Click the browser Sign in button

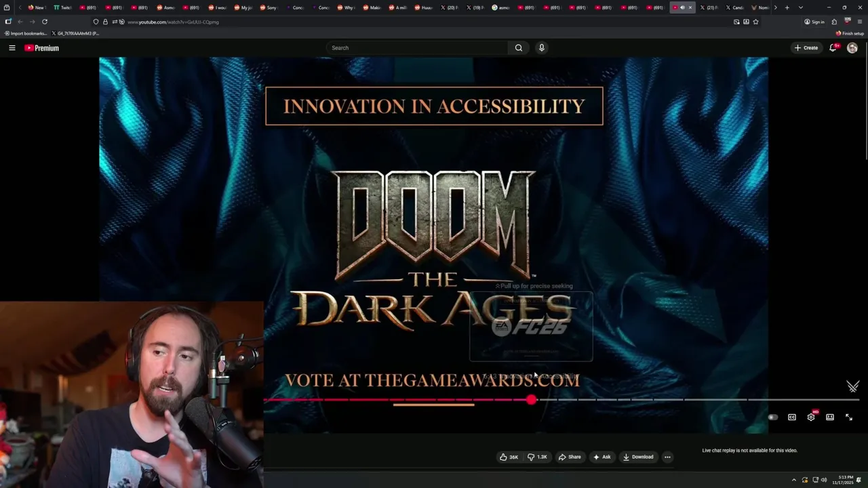click(x=814, y=22)
